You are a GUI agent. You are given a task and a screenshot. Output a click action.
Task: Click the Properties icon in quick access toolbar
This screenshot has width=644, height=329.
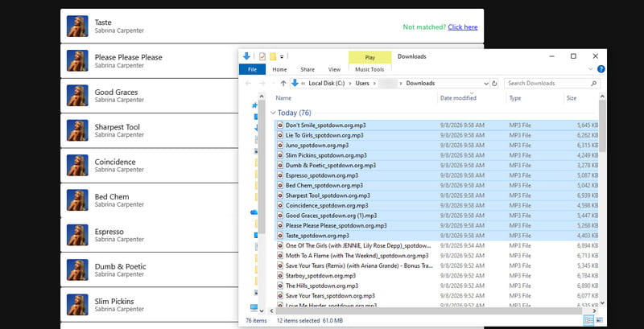tap(262, 56)
